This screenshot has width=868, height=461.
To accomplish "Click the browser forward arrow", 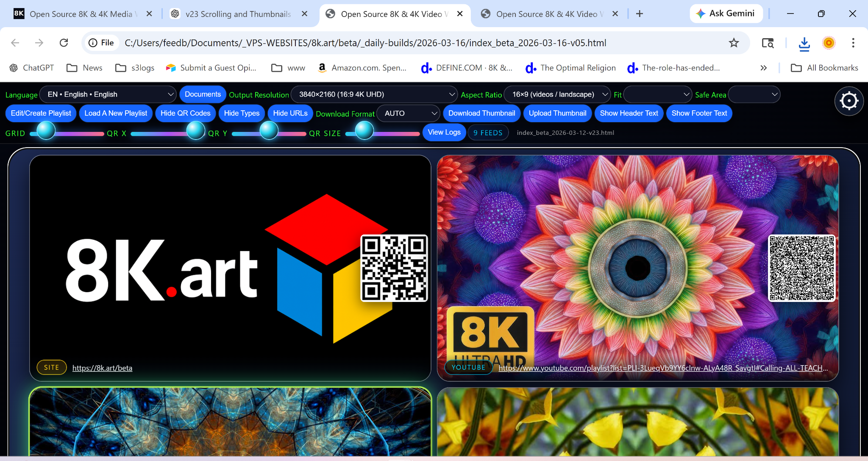I will point(39,43).
